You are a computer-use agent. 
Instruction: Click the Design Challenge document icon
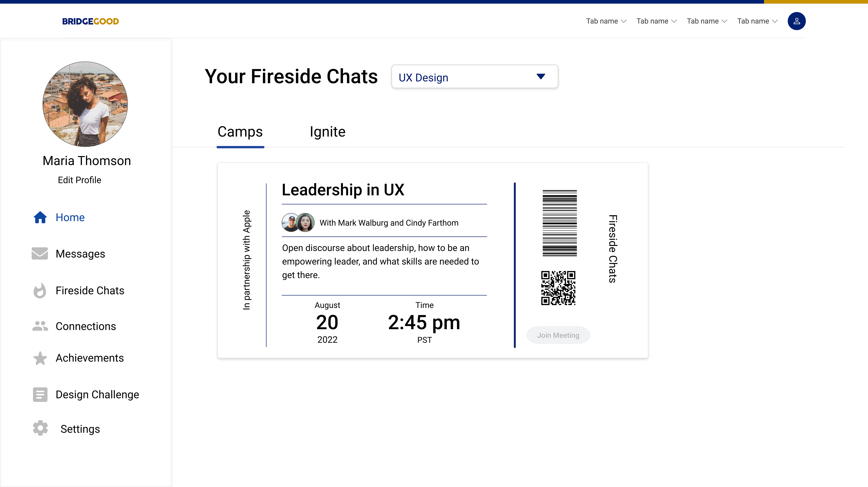pos(40,394)
